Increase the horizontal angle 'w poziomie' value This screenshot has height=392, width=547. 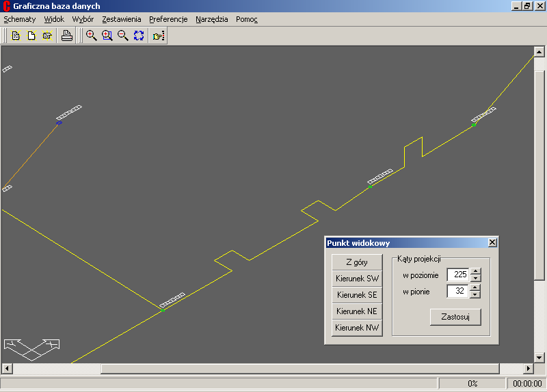click(476, 271)
